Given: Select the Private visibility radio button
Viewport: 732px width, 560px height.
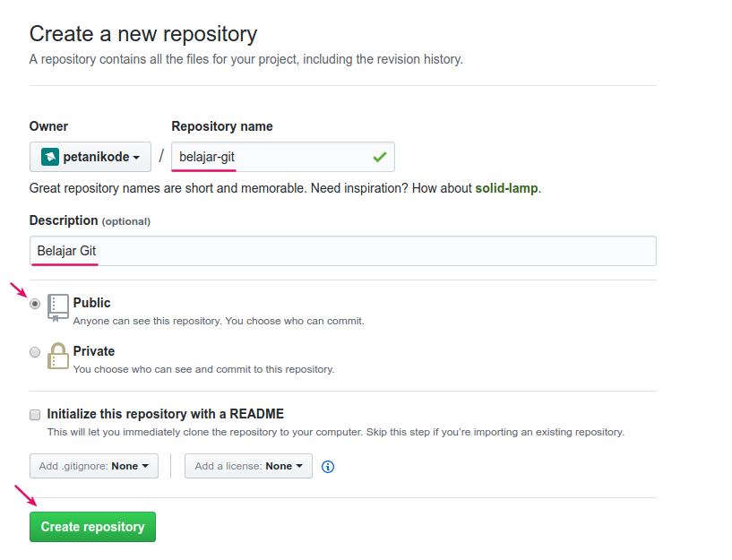Looking at the screenshot, I should click(34, 352).
